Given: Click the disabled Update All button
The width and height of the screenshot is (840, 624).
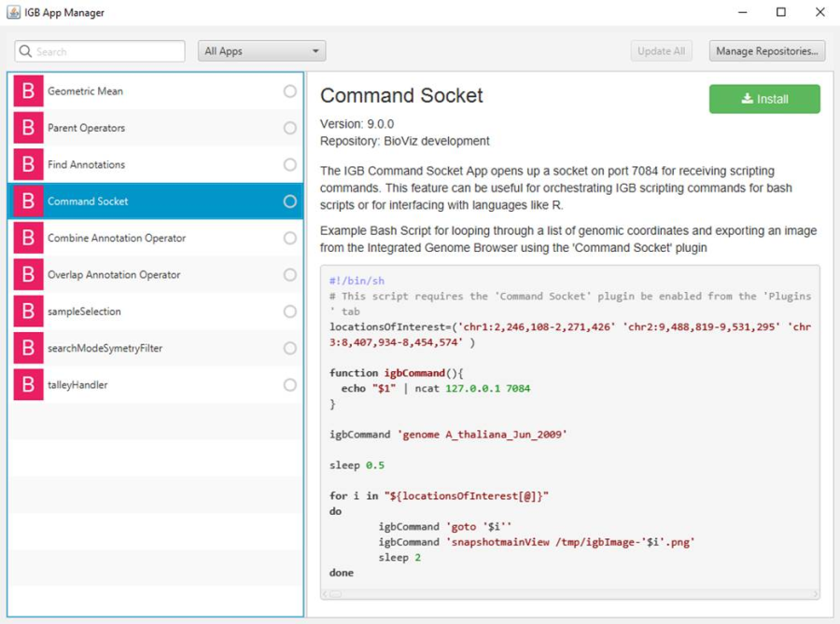Looking at the screenshot, I should (x=661, y=51).
